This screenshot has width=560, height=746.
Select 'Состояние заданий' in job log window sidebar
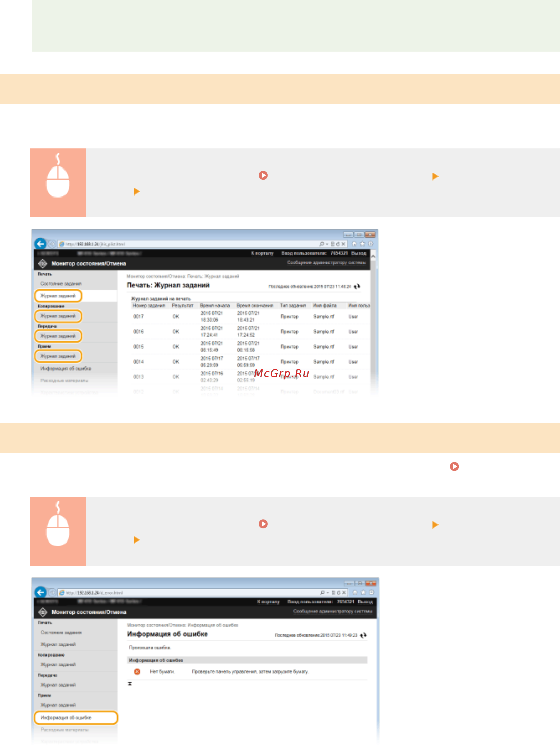[x=61, y=284]
